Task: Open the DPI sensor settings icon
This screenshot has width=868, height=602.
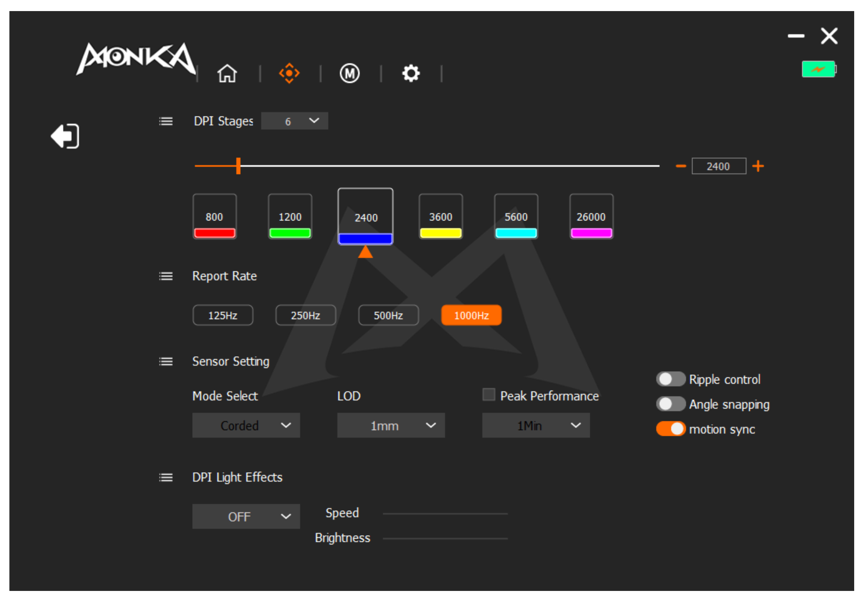Action: coord(289,73)
